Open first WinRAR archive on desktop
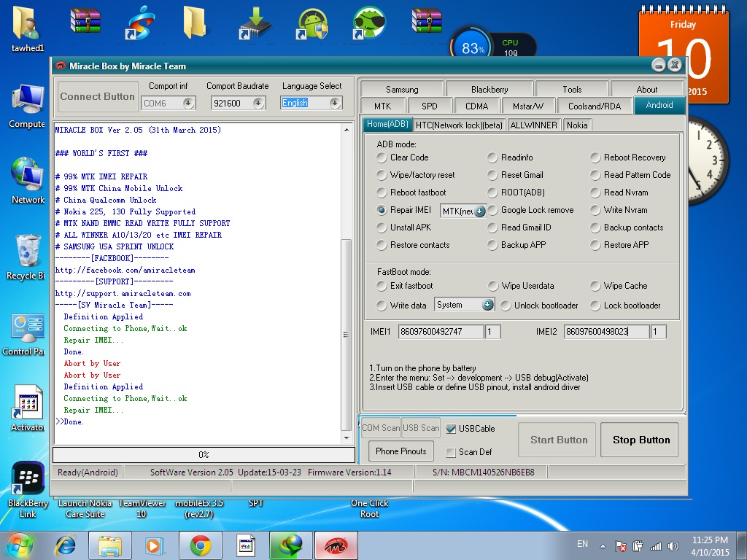 coord(85,21)
